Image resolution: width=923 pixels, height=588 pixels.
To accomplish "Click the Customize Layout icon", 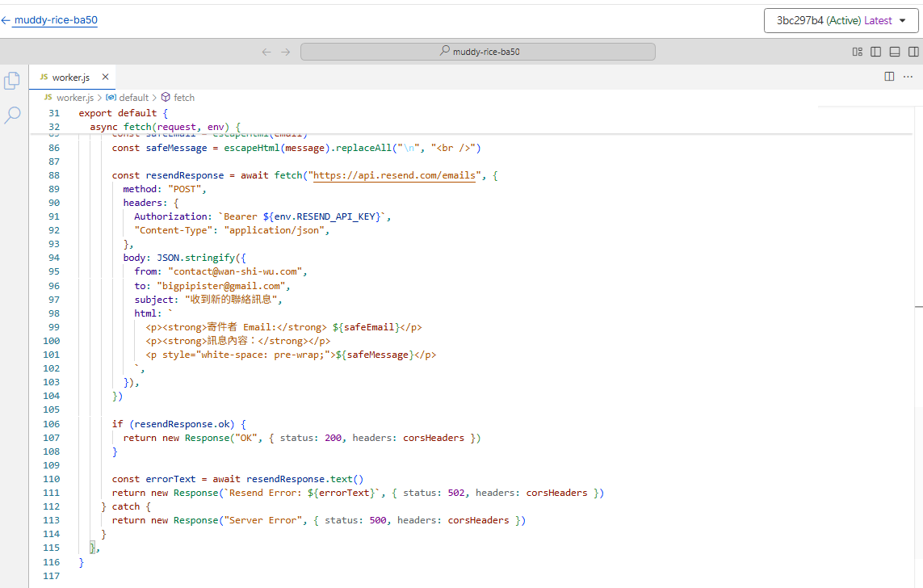I will (857, 52).
